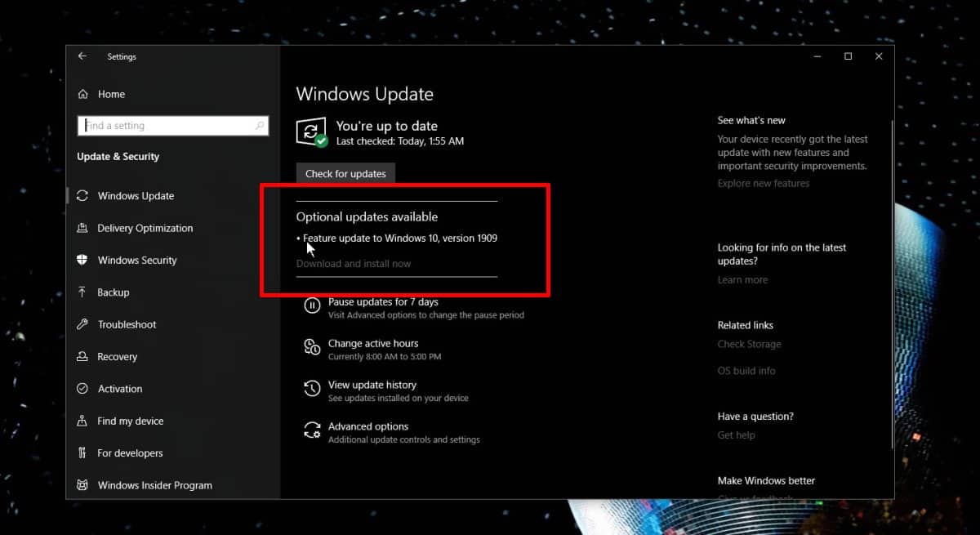Click the Advanced options gear-sync icon

click(312, 430)
